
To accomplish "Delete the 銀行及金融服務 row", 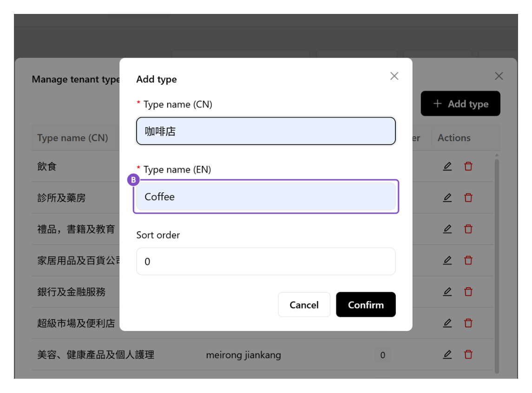I will pyautogui.click(x=468, y=292).
